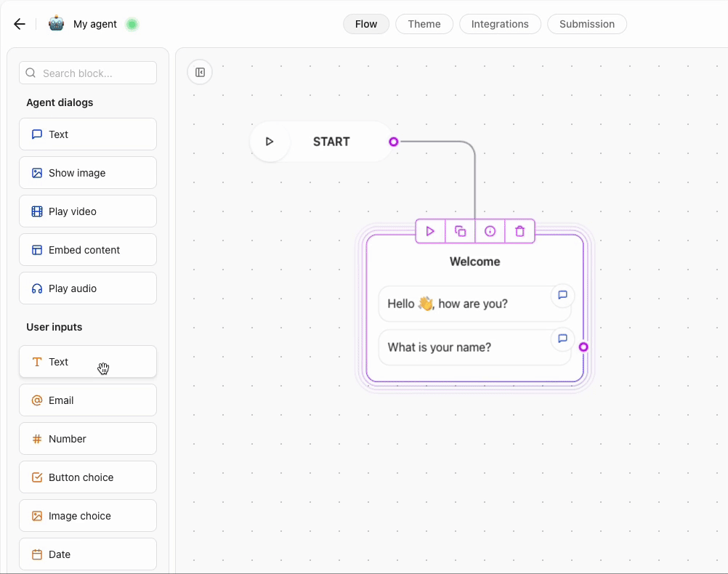Click the magenta output port on the START block
728x574 pixels.
393,142
